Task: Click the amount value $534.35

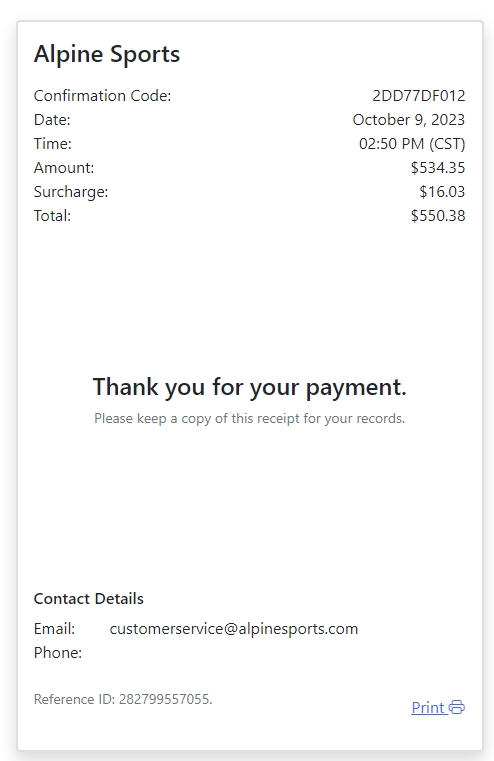Action: pos(438,167)
